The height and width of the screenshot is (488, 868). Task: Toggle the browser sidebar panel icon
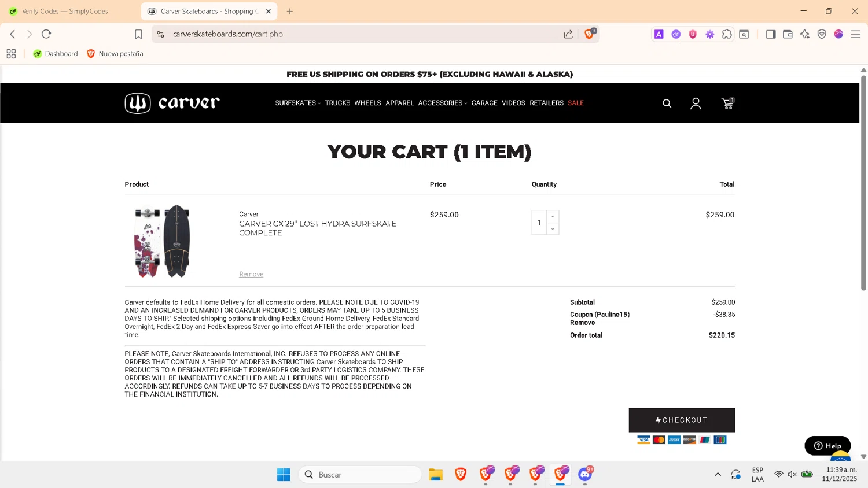(771, 34)
